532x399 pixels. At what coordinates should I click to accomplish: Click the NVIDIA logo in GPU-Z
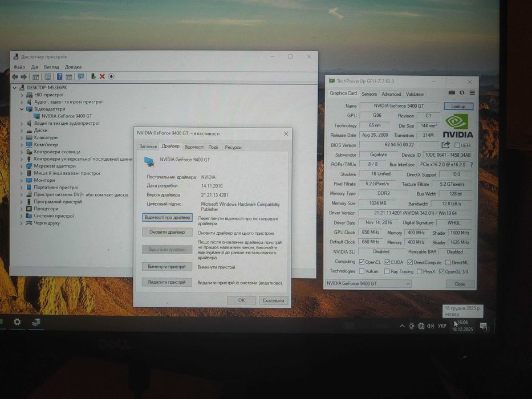click(458, 126)
